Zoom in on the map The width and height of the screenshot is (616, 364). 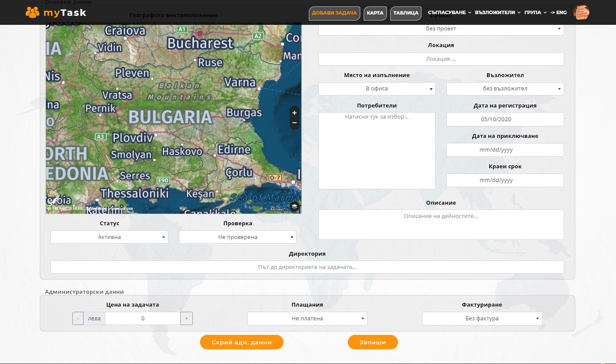click(294, 113)
